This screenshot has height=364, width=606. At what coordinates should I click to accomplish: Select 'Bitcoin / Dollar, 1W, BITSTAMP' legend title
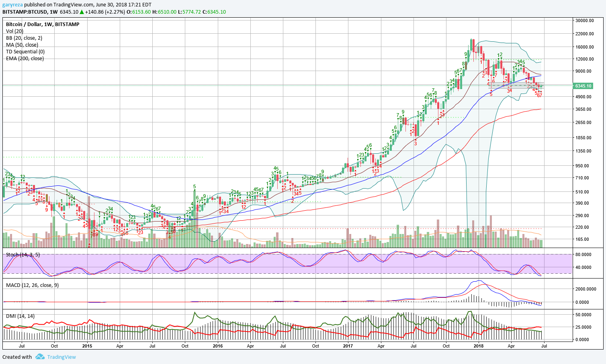pos(43,24)
